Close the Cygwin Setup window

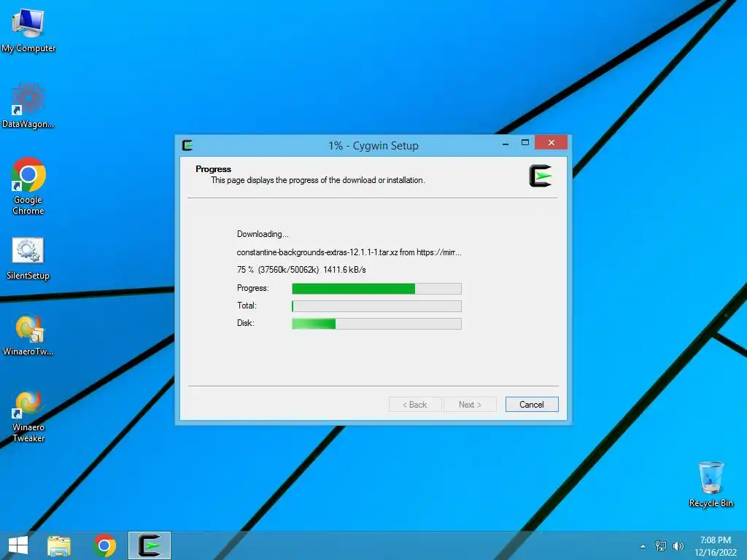(551, 142)
